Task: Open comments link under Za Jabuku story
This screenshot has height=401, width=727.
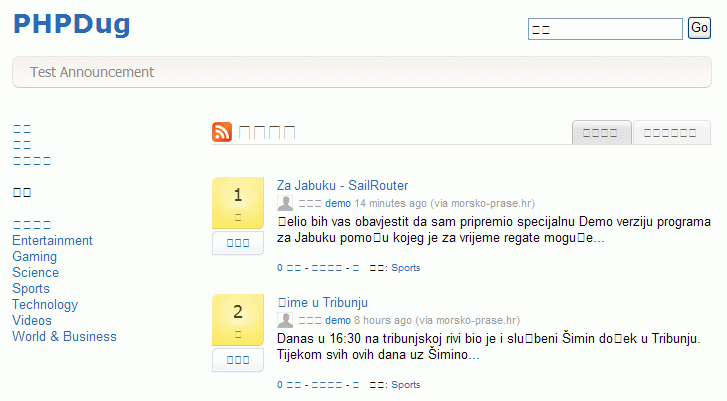Action: point(289,268)
